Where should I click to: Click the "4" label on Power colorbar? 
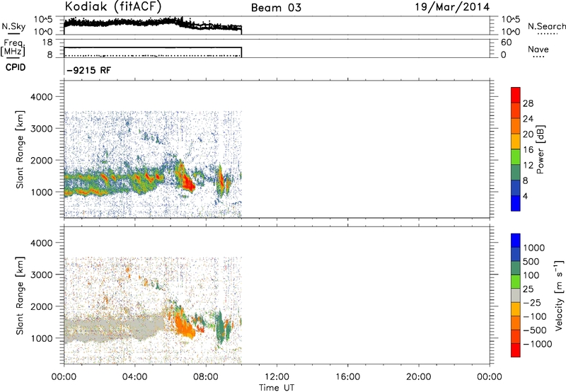[x=525, y=196]
